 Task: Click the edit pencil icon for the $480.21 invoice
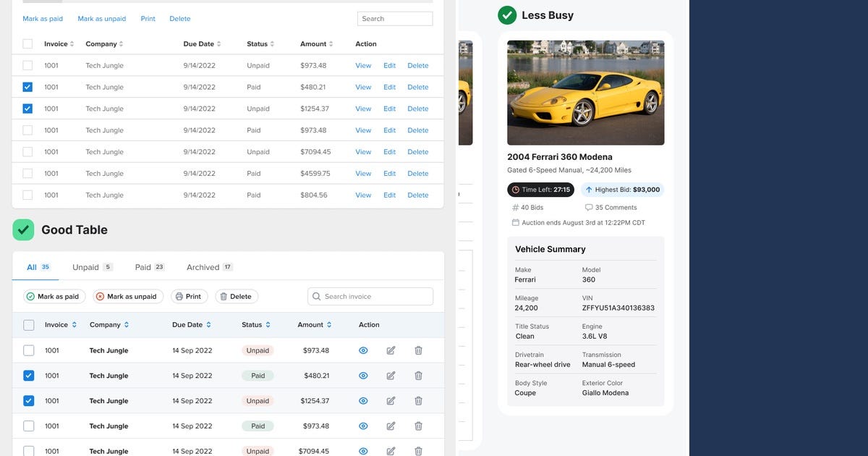(x=391, y=375)
